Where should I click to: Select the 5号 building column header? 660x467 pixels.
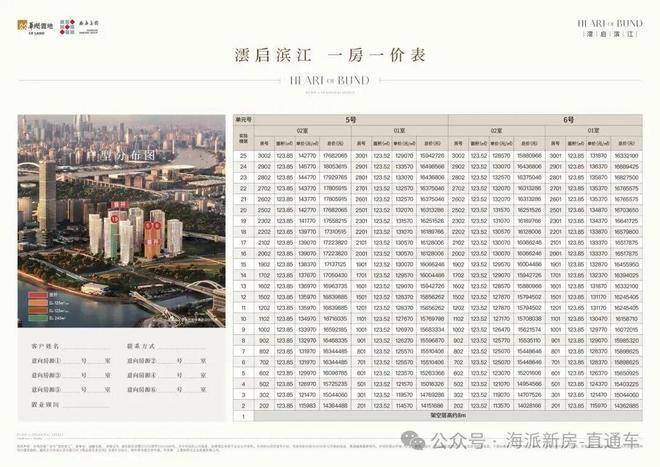(x=351, y=120)
